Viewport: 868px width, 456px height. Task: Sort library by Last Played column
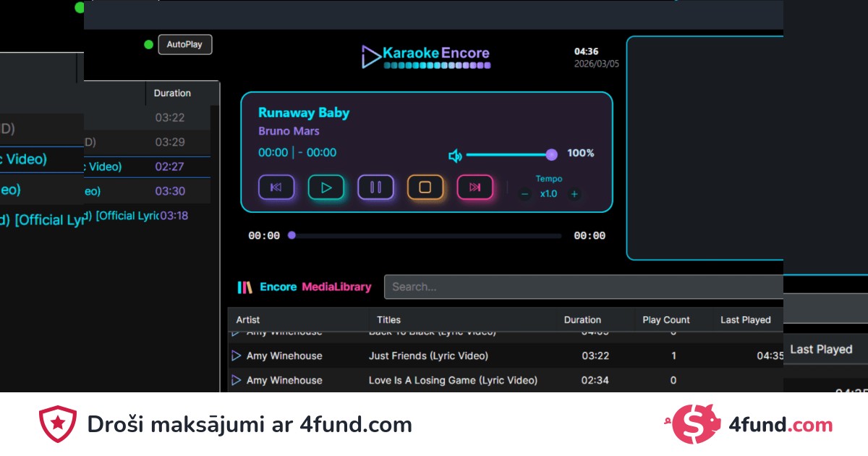coord(746,320)
